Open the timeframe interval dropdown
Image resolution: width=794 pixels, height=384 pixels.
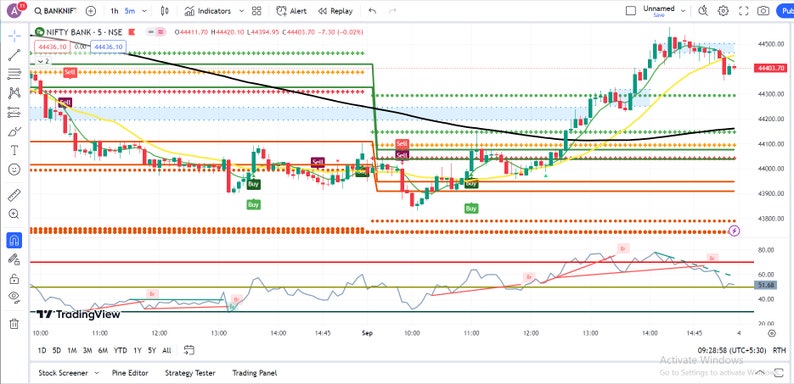tap(145, 11)
